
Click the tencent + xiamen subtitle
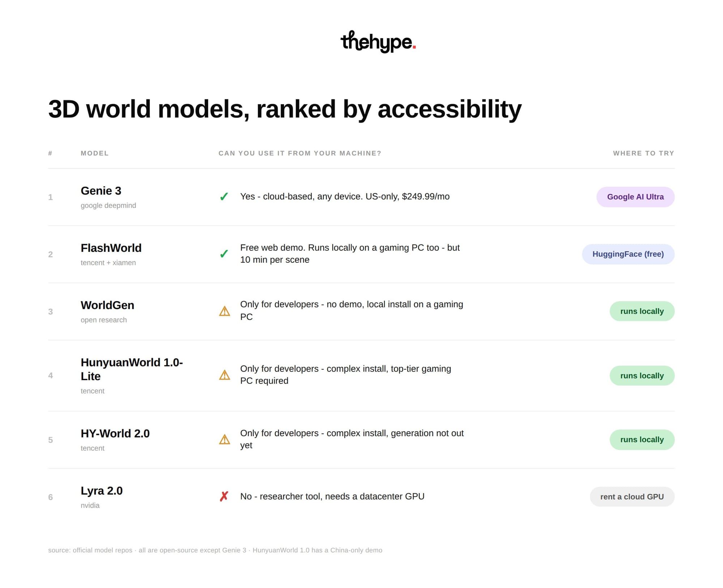(108, 263)
